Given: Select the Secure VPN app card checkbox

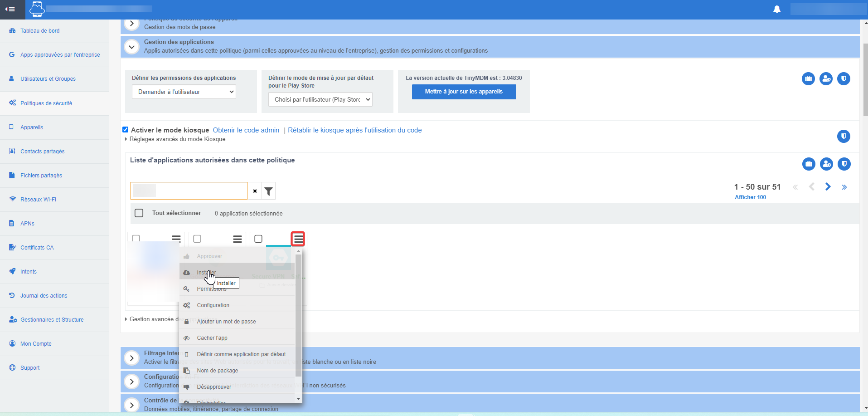Looking at the screenshot, I should (258, 239).
